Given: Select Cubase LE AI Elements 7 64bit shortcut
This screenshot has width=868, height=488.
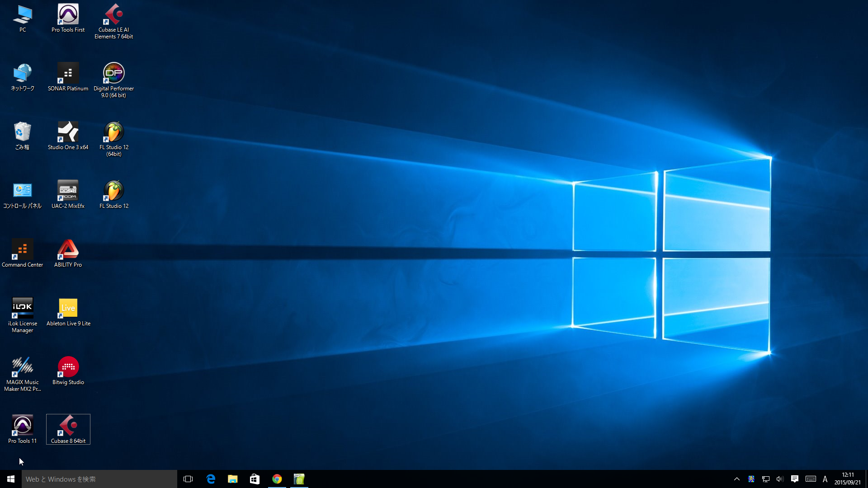Looking at the screenshot, I should 113,21.
